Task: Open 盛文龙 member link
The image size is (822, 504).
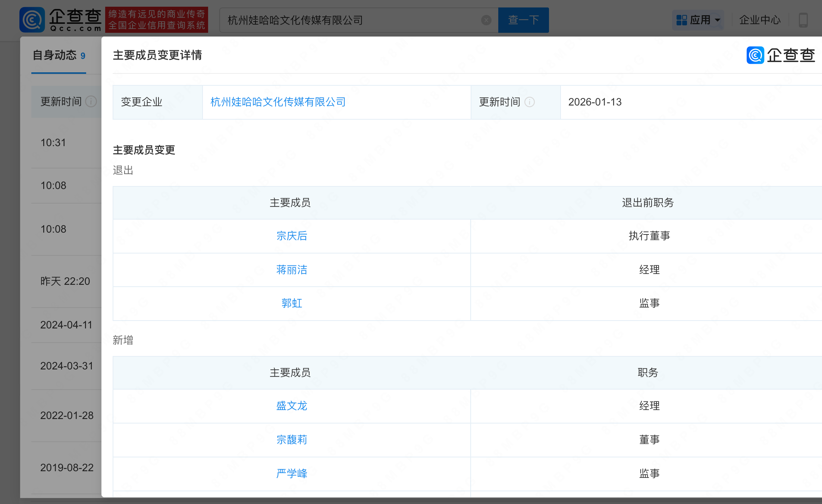Action: click(292, 406)
